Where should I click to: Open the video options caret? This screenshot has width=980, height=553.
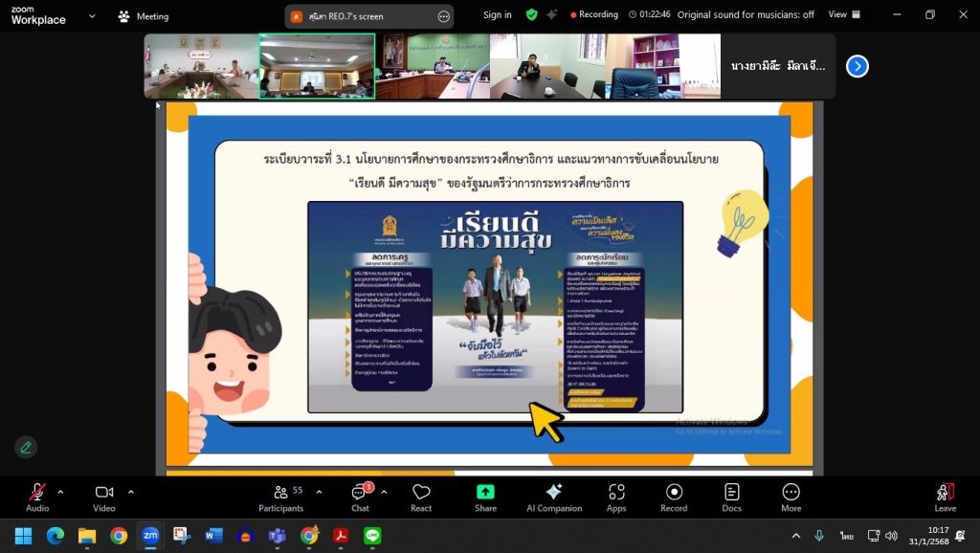(x=130, y=493)
